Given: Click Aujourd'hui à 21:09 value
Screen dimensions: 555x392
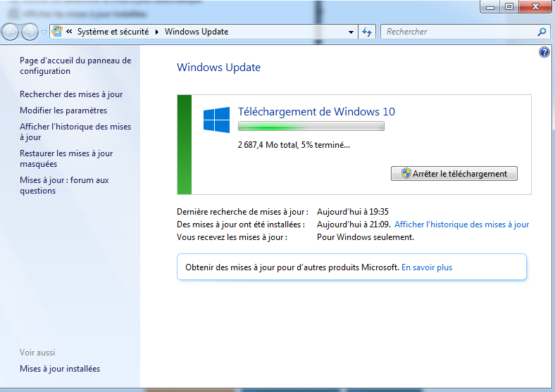Looking at the screenshot, I should point(354,225).
